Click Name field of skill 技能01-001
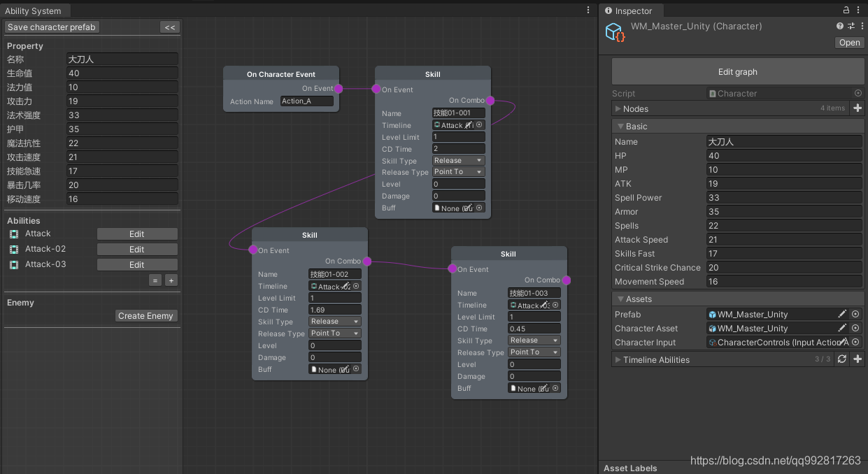868x474 pixels. [458, 113]
